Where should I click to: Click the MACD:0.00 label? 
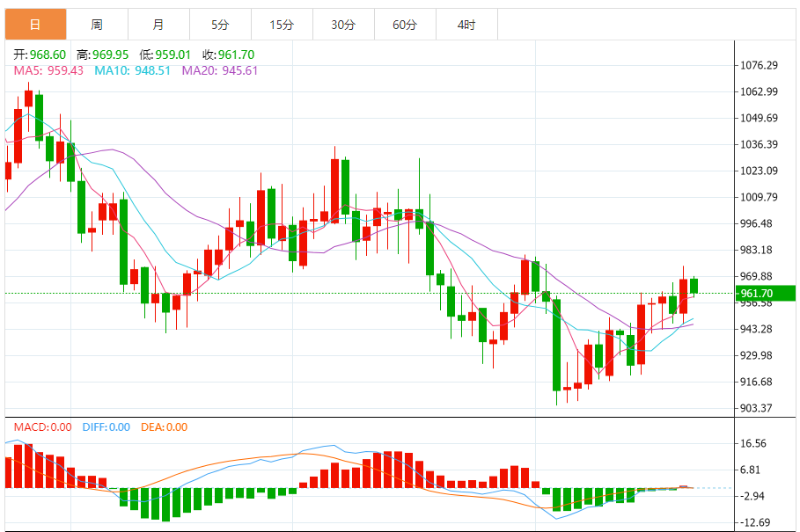pyautogui.click(x=43, y=427)
